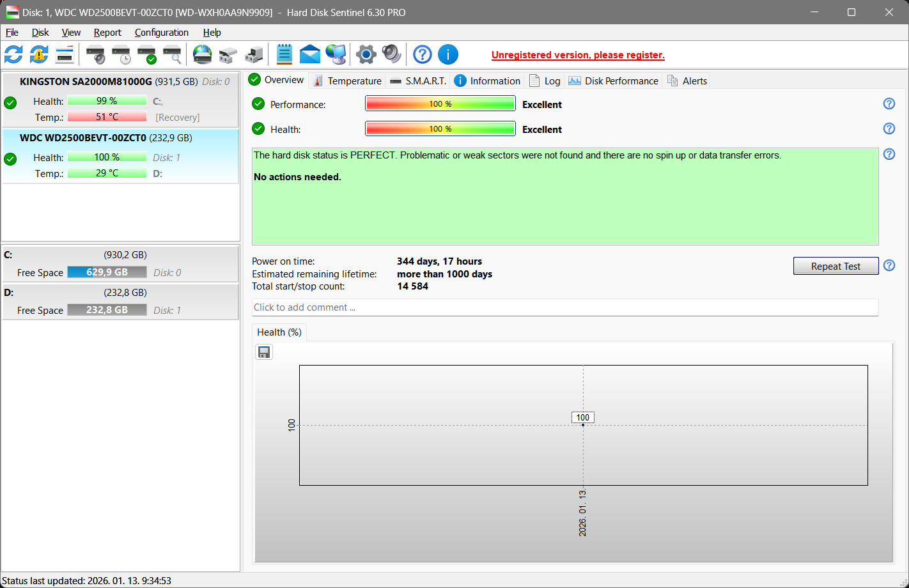Open the Configuration menu

162,33
